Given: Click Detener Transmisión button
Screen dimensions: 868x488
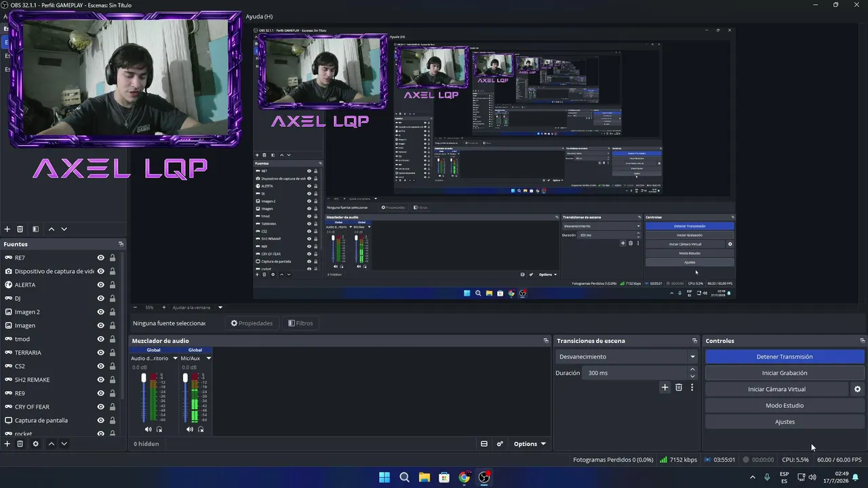Looking at the screenshot, I should 785,357.
